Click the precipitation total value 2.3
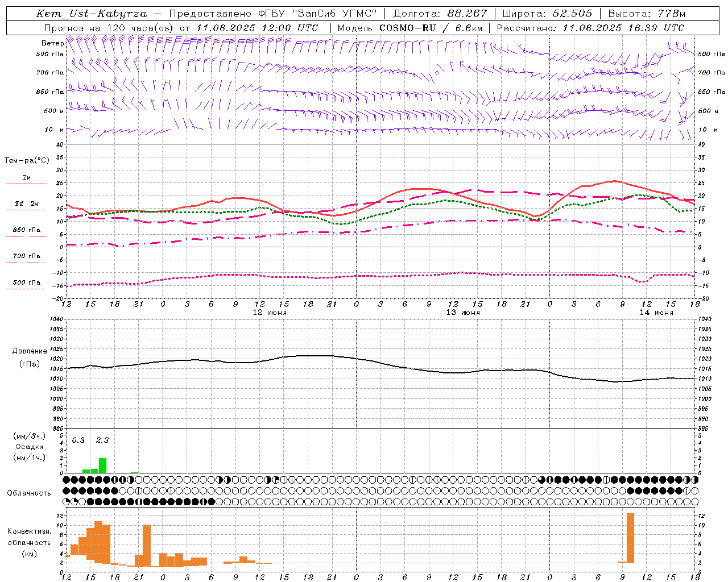This screenshot has width=728, height=582. click(x=102, y=440)
